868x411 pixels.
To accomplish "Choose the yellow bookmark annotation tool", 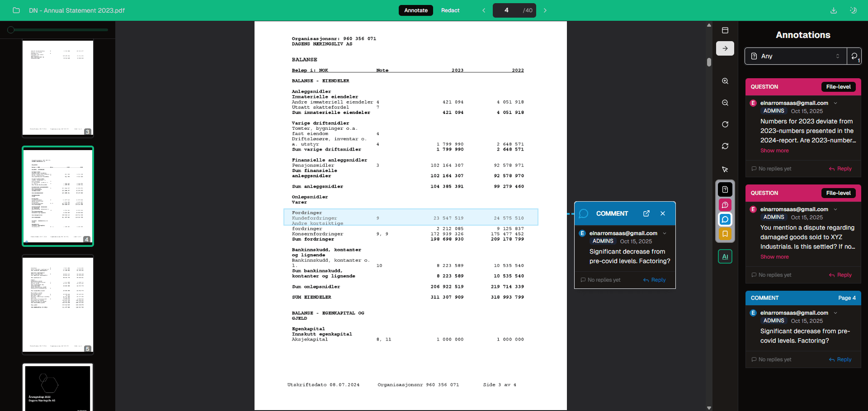I will click(x=725, y=234).
